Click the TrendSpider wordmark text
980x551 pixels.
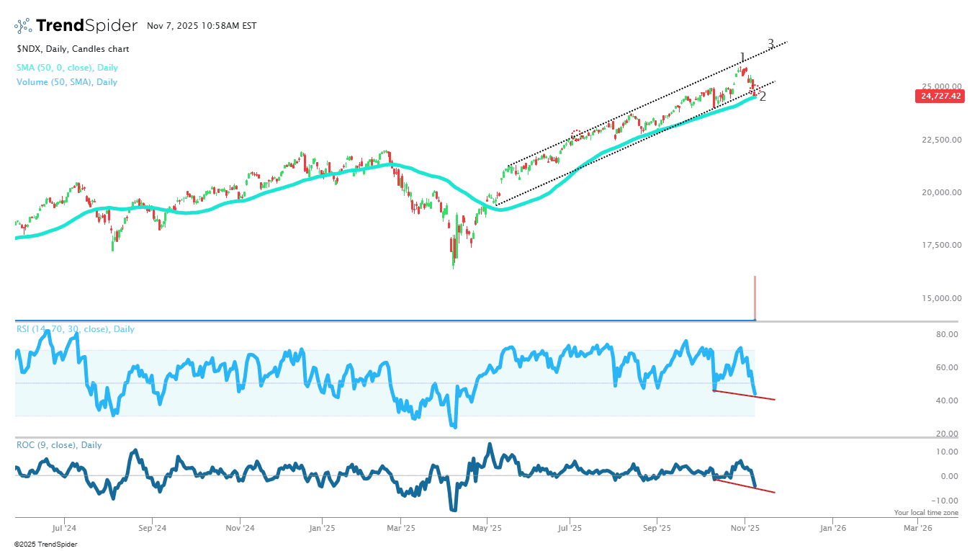tap(86, 26)
